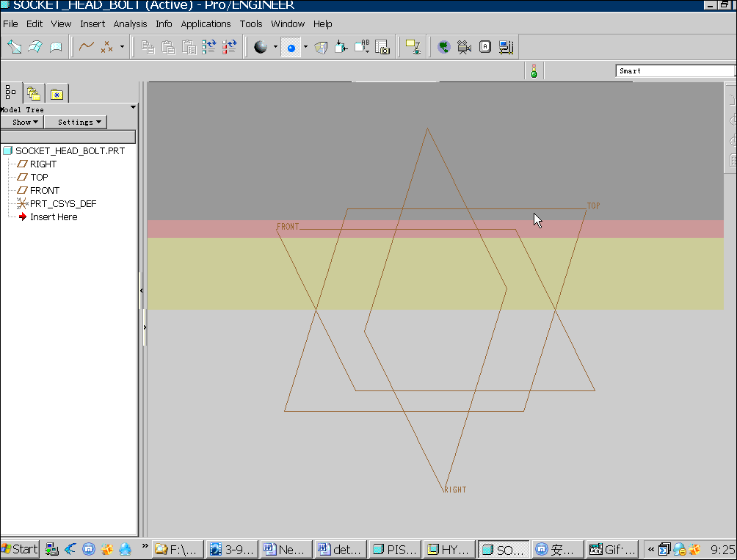Image resolution: width=737 pixels, height=560 pixels.
Task: Open the File menu
Action: pyautogui.click(x=10, y=24)
